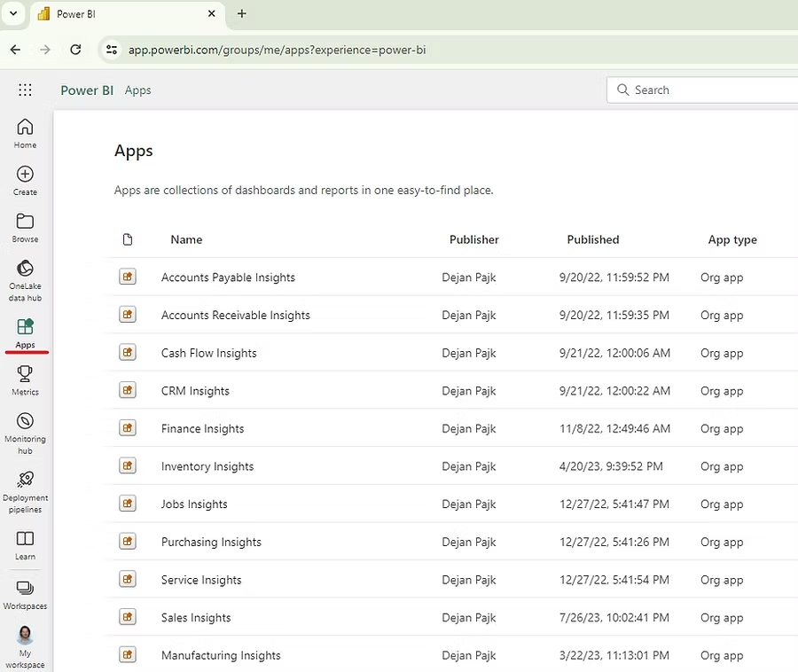
Task: Open the OneLake data hub
Action: click(x=25, y=275)
